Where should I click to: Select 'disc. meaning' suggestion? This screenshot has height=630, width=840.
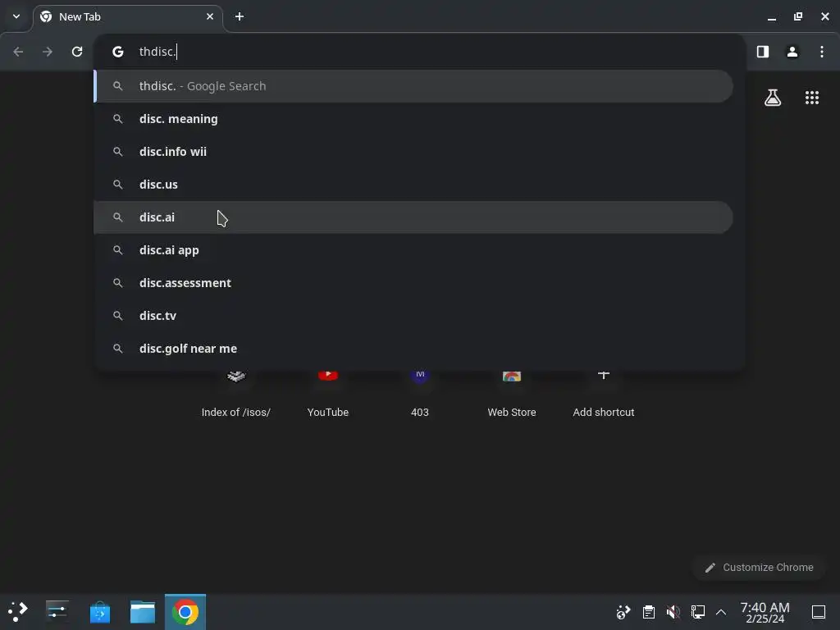[x=413, y=119]
